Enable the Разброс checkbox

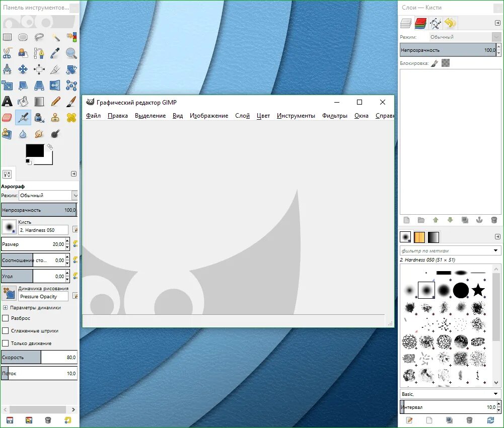point(5,318)
